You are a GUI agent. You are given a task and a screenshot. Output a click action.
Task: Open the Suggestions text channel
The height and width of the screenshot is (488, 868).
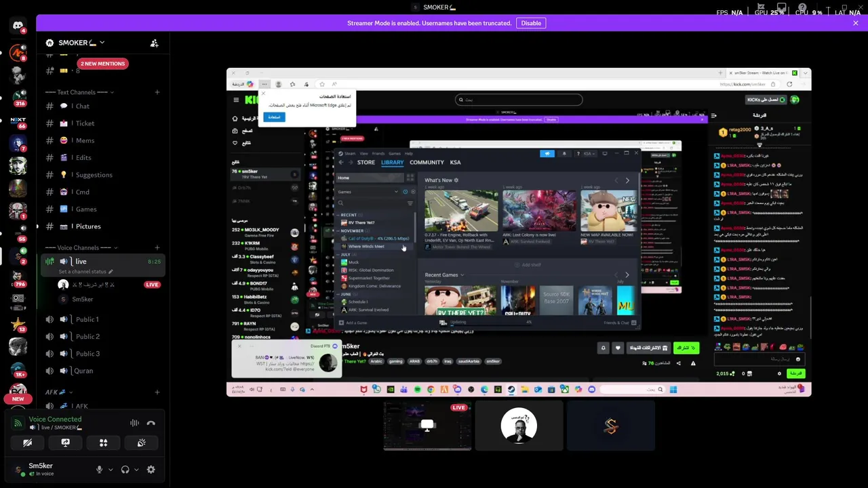click(104, 175)
